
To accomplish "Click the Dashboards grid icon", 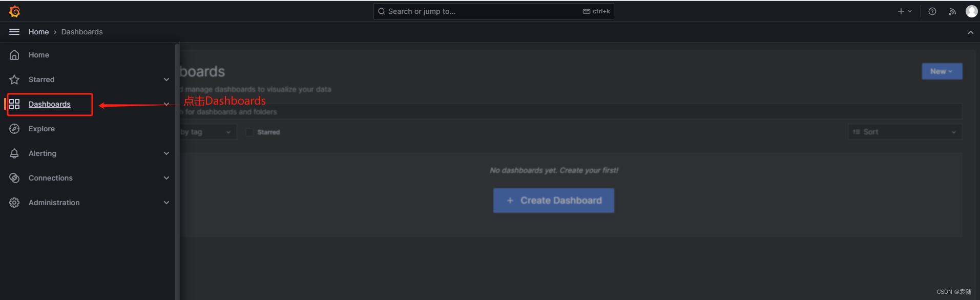I will (14, 104).
